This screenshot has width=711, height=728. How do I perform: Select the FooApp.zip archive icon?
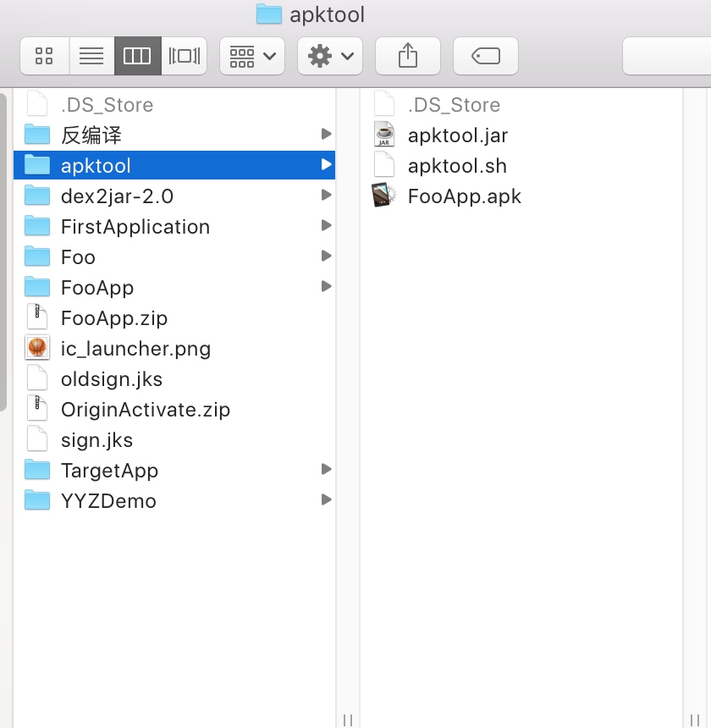tap(37, 317)
